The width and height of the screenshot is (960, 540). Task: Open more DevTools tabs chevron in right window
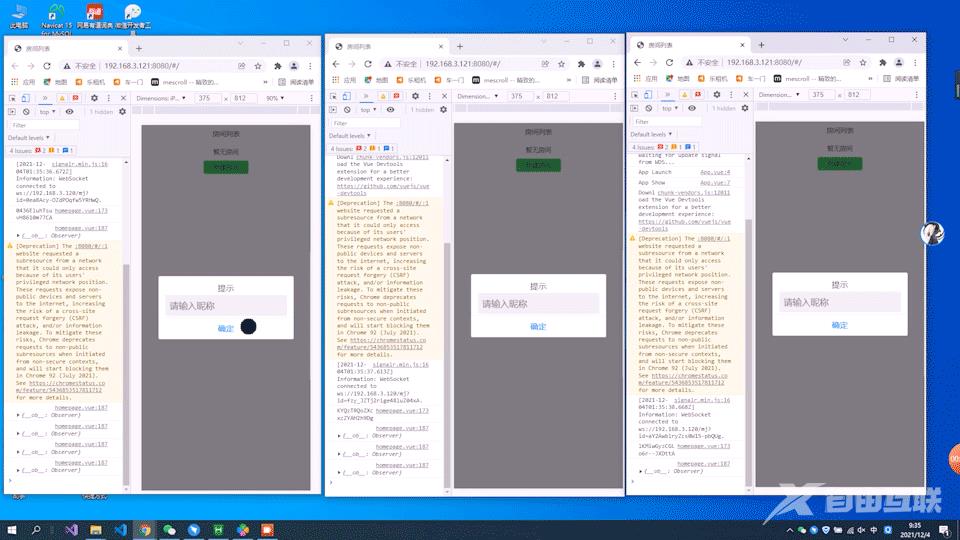(x=667, y=95)
